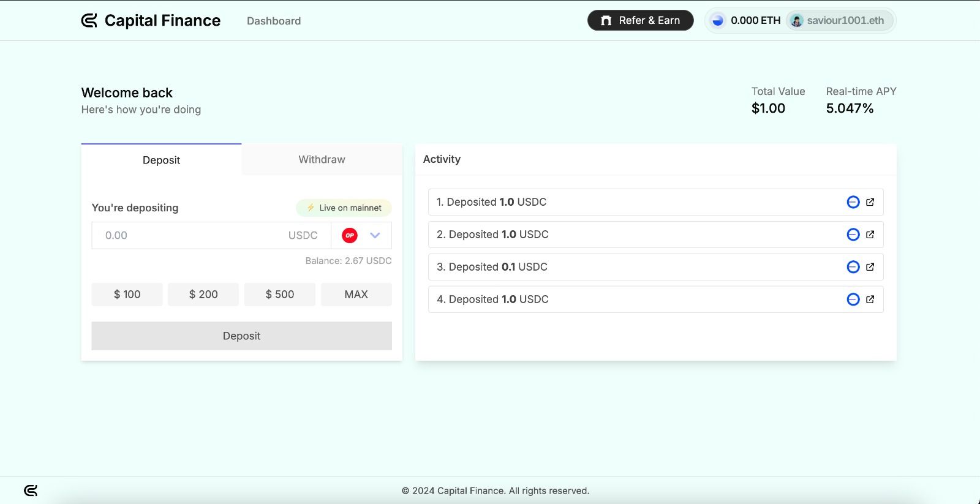Click the Welcome back heading

click(127, 93)
